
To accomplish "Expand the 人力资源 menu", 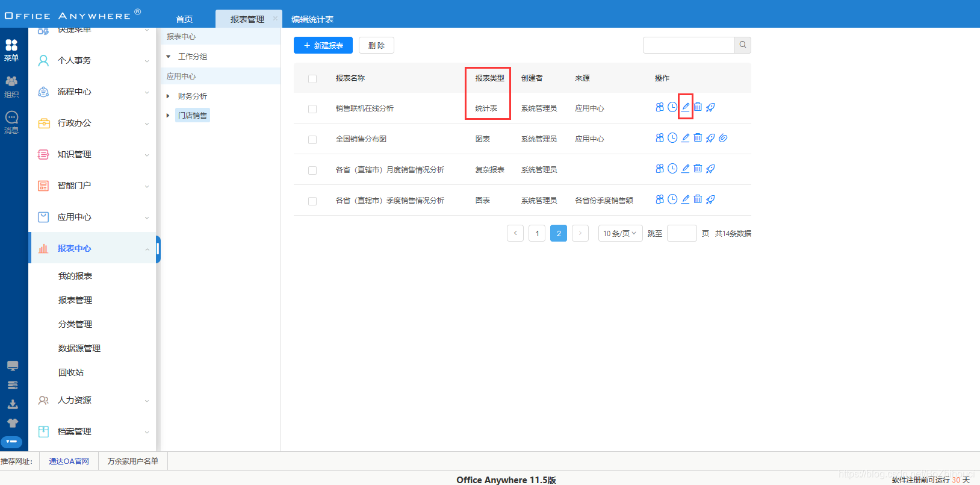I will coord(92,400).
